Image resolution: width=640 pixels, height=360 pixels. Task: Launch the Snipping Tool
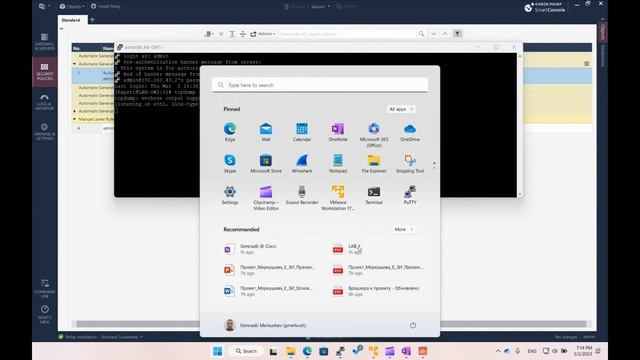[x=410, y=164]
